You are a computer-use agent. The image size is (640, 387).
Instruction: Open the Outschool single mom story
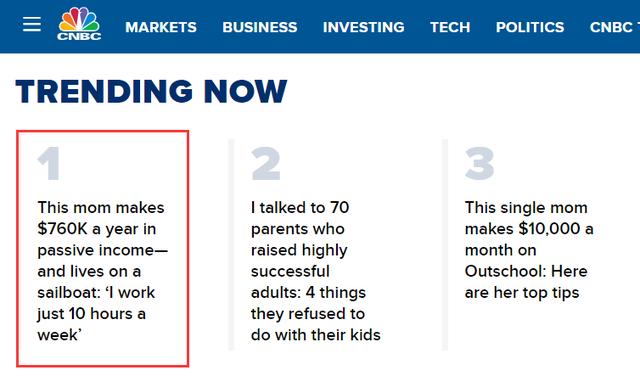[529, 250]
